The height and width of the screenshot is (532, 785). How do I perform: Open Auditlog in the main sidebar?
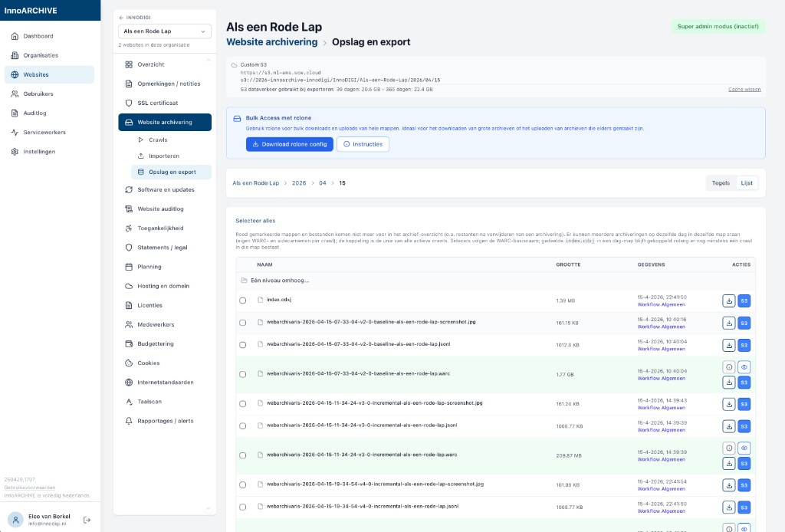click(x=34, y=113)
